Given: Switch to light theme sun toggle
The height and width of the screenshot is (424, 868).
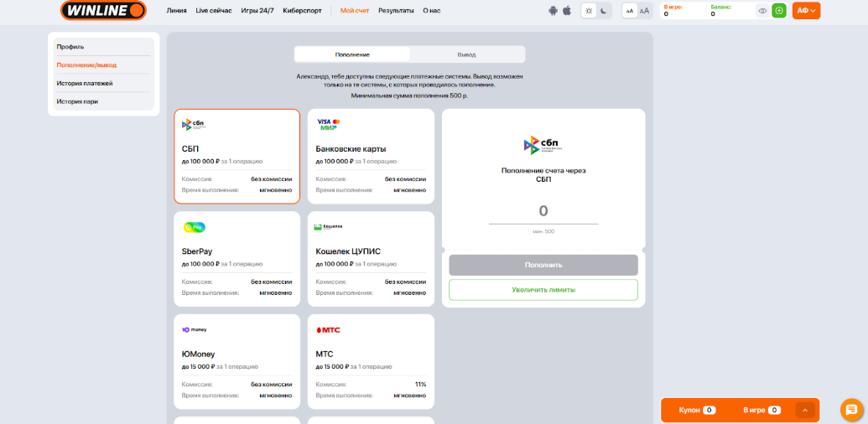Looking at the screenshot, I should point(589,11).
